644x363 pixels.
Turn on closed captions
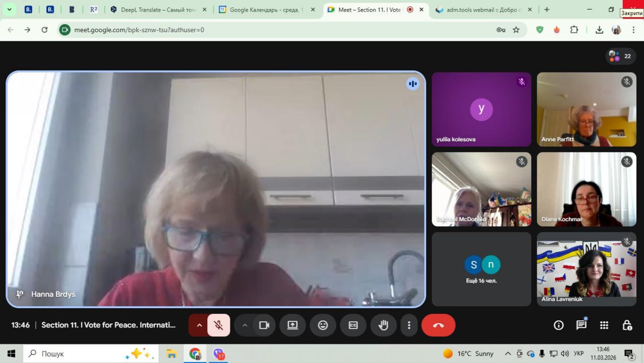coord(353,325)
